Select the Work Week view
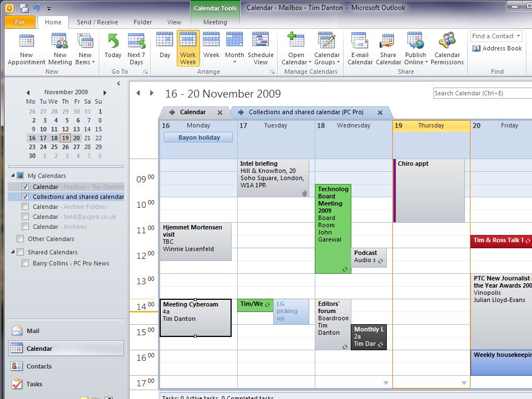This screenshot has height=399, width=532. (x=188, y=48)
